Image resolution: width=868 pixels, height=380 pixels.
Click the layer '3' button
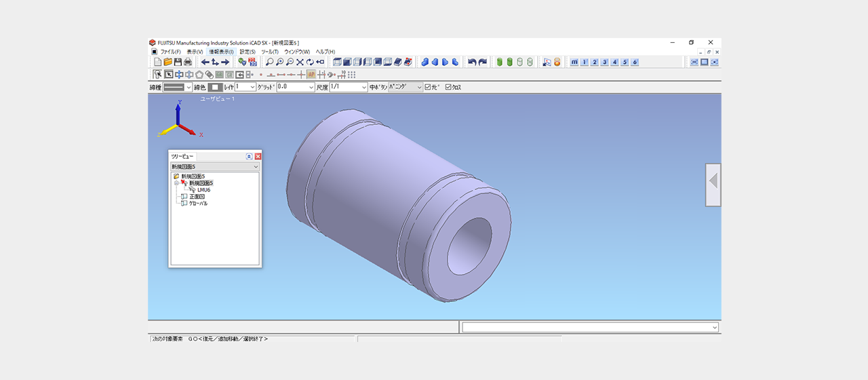[x=604, y=62]
